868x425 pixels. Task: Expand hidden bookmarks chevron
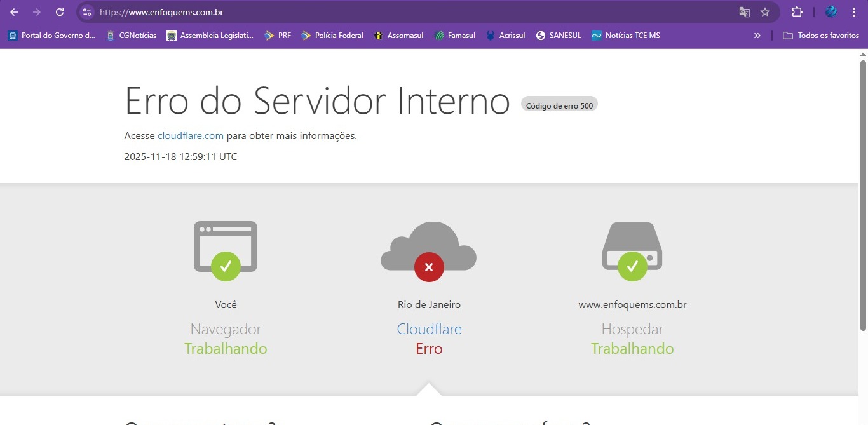pos(757,36)
